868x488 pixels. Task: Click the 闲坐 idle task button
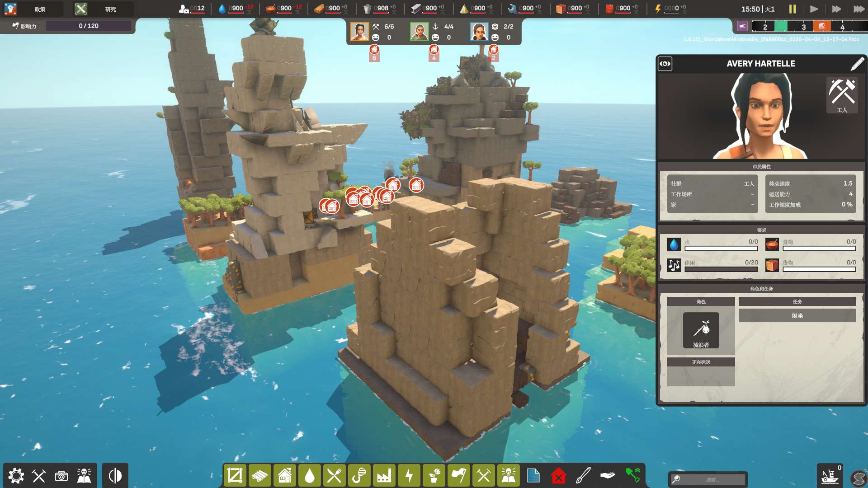tap(797, 316)
